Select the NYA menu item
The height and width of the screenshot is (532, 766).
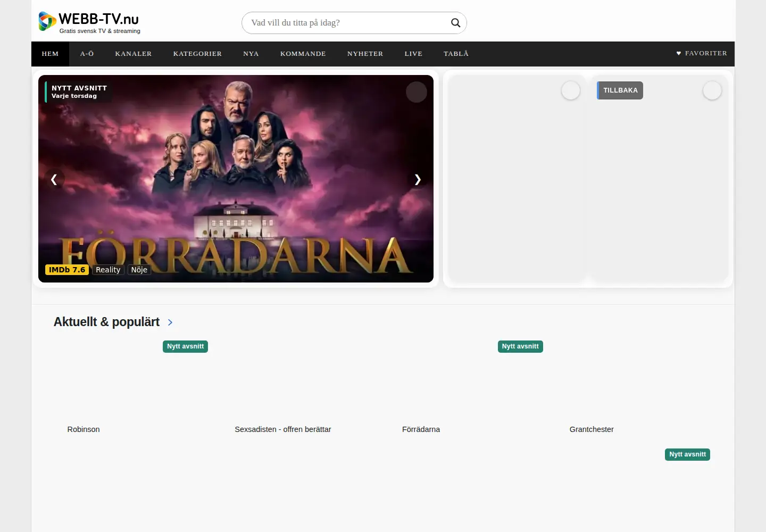pyautogui.click(x=251, y=54)
